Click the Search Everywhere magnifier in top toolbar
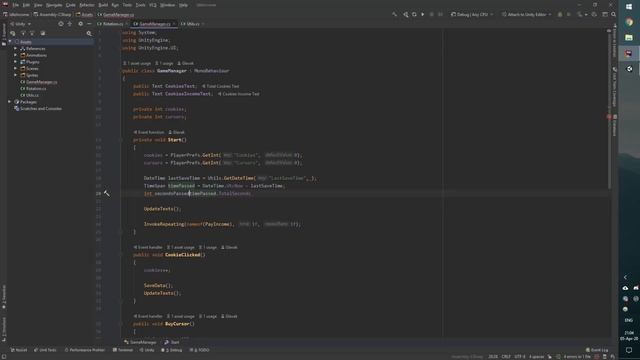640x360 pixels. 613,14
